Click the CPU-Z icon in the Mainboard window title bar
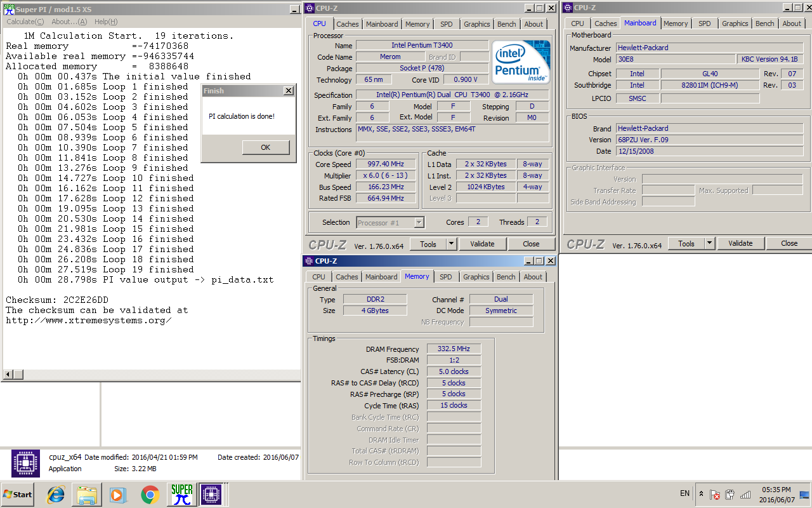The height and width of the screenshot is (508, 812). (568, 8)
